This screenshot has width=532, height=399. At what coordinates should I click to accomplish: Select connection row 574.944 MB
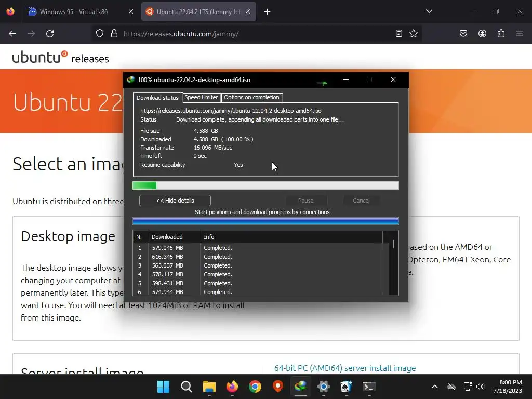(258, 292)
